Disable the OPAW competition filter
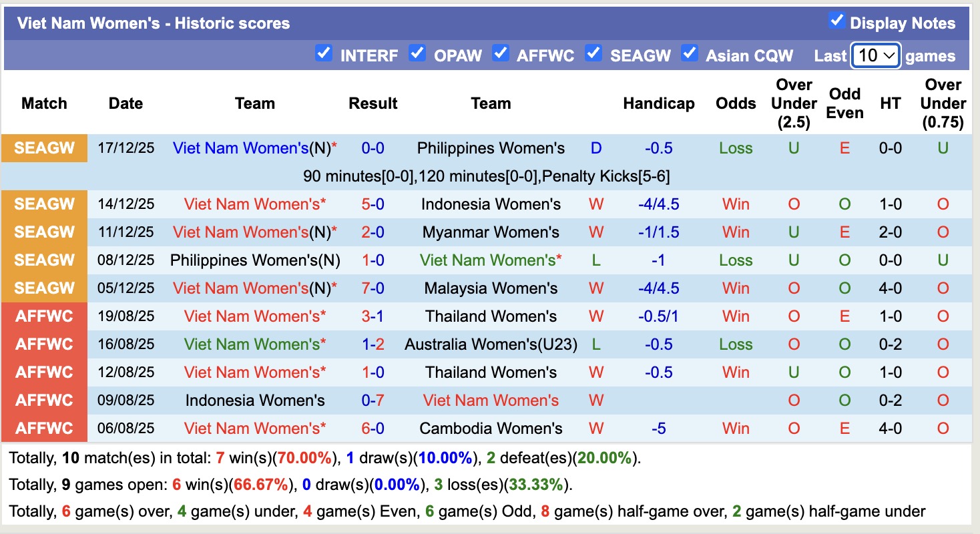980x534 pixels. point(417,53)
